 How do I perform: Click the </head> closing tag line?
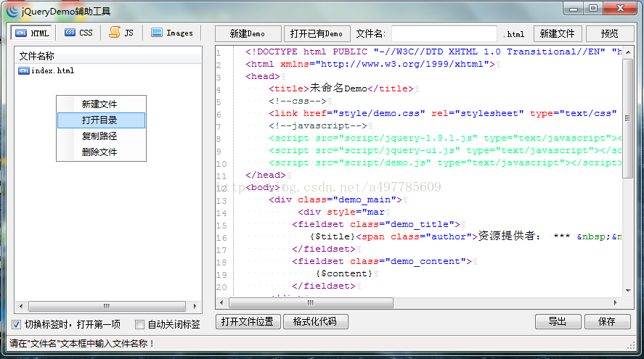[x=265, y=175]
